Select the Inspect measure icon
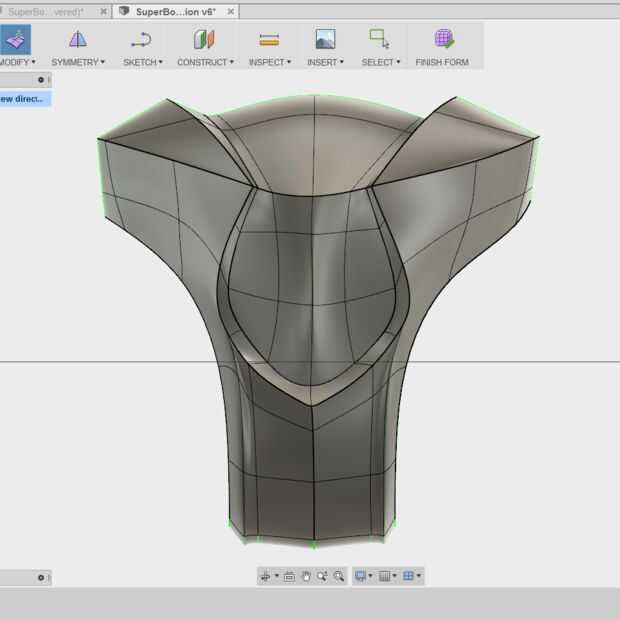The width and height of the screenshot is (620, 620). click(269, 40)
